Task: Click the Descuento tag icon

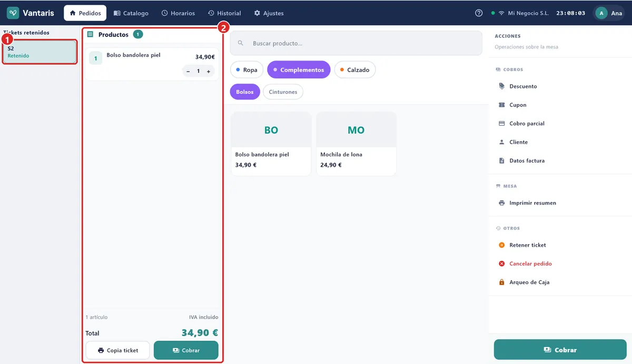Action: (501, 86)
